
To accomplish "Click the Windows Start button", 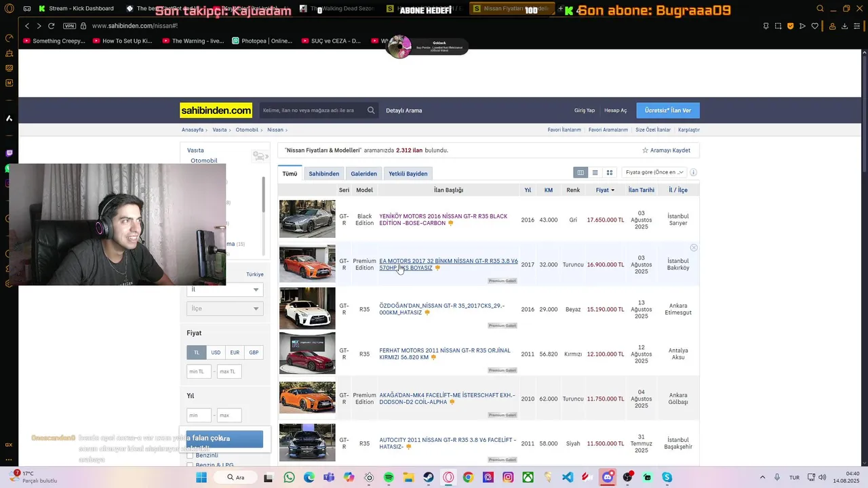I will pos(201,477).
